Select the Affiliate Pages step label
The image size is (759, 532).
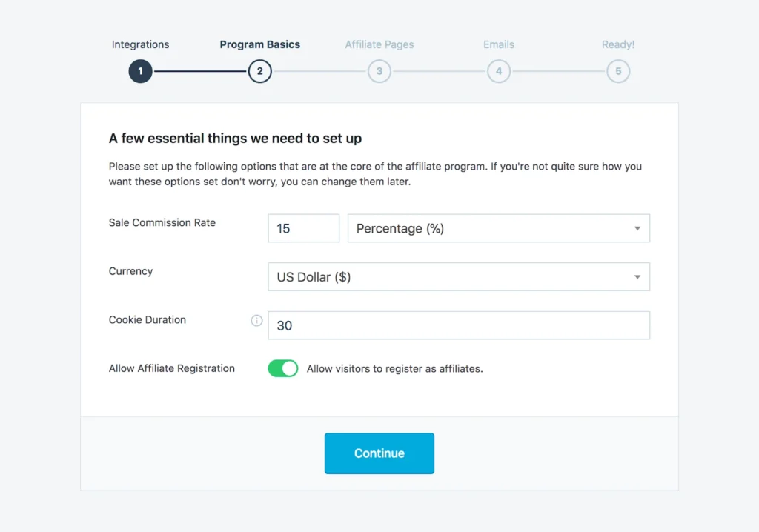point(379,44)
